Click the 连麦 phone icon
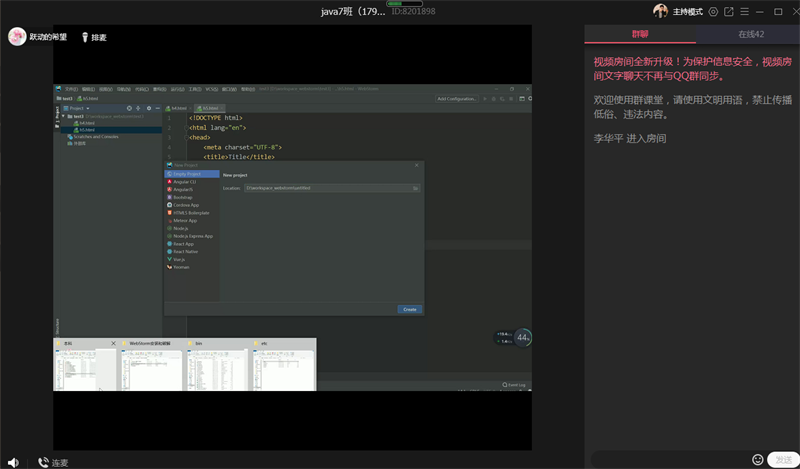The image size is (800, 469). tap(43, 462)
